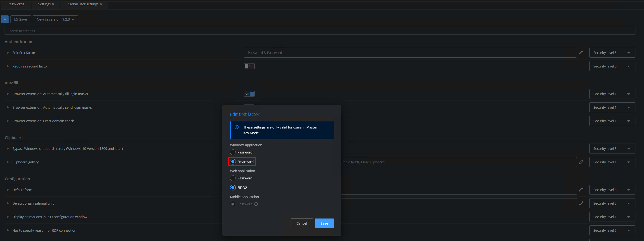Click edit pencil for Default organisational unit

click(x=581, y=203)
